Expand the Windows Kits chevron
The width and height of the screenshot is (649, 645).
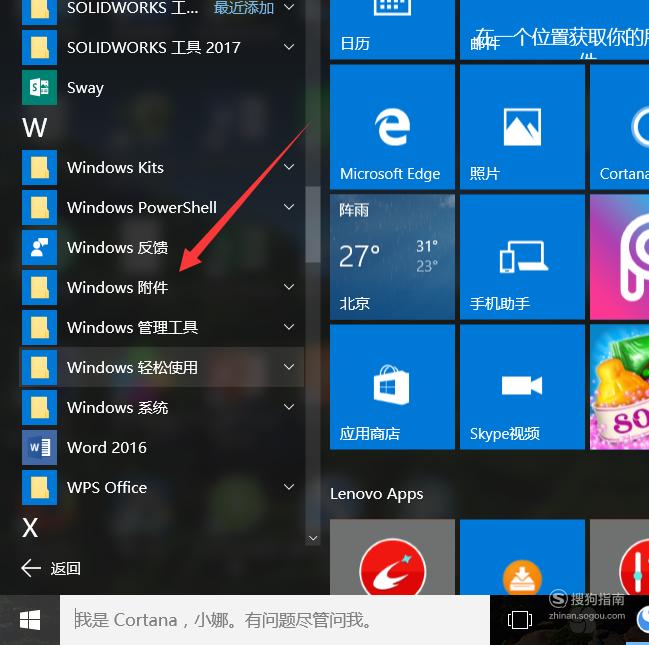point(289,167)
